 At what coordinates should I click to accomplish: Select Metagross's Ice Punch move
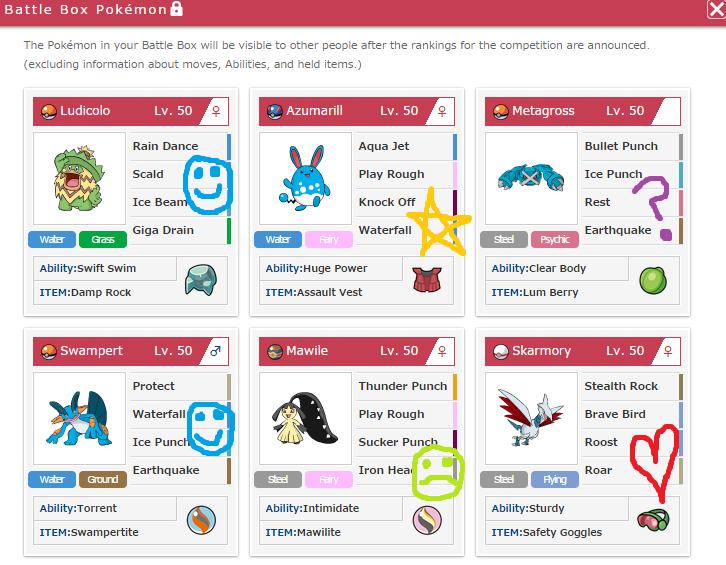point(632,174)
